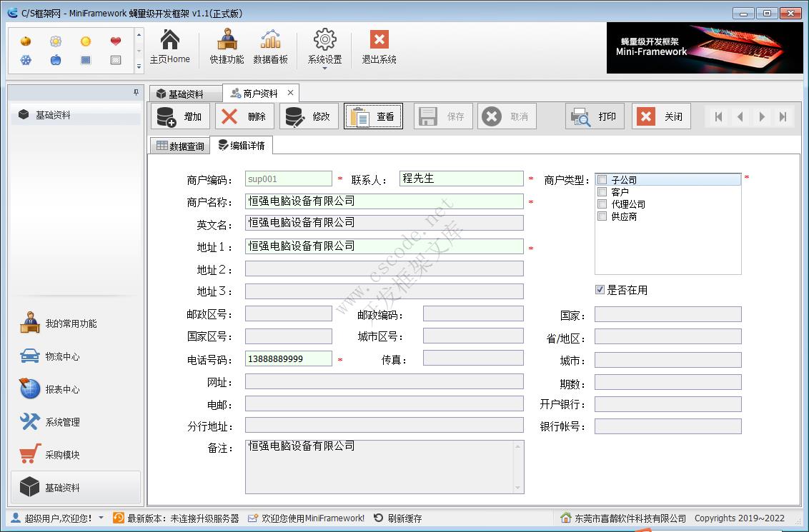The height and width of the screenshot is (532, 809).
Task: Click the 打印 print button
Action: [595, 116]
